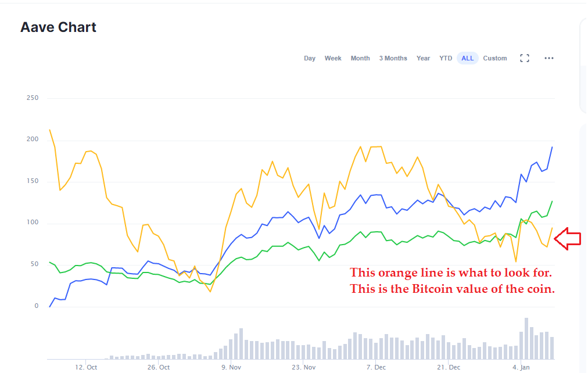
Task: Choose the 3 Months range
Action: tap(393, 58)
